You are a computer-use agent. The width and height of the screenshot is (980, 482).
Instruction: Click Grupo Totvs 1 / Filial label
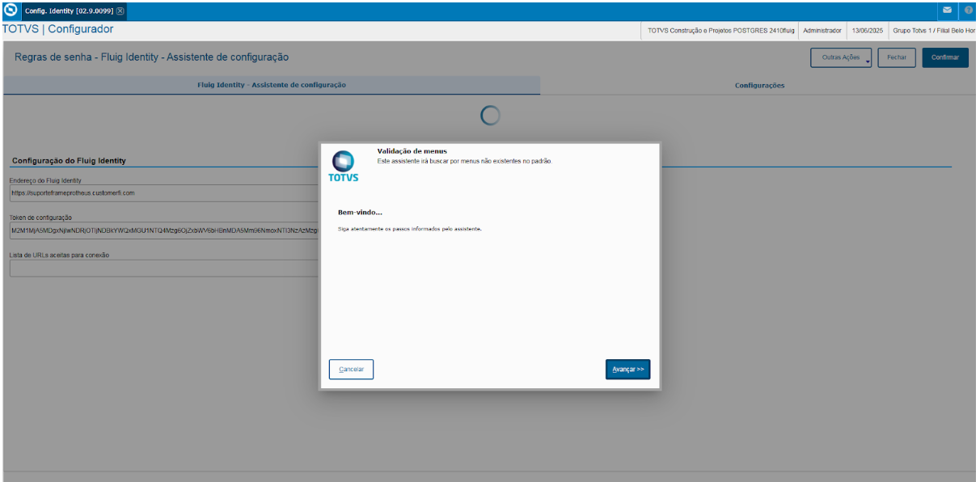click(933, 30)
